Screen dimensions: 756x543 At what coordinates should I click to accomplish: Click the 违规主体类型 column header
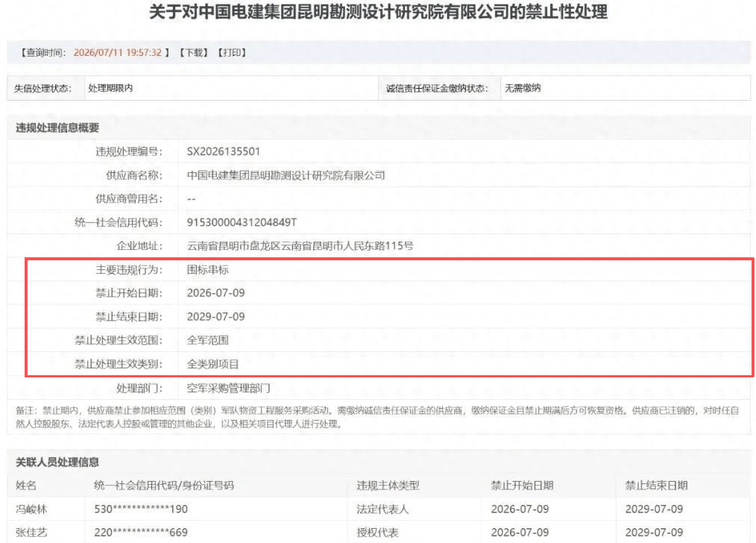point(388,486)
